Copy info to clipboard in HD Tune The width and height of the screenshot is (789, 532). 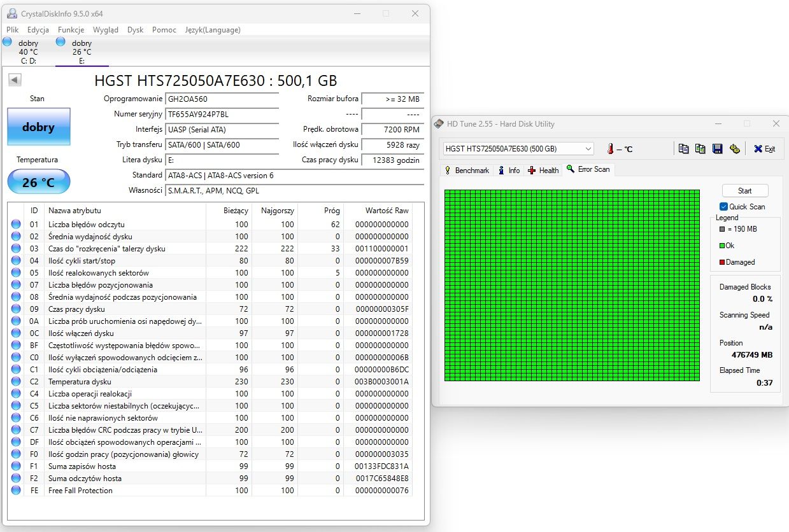coord(683,149)
